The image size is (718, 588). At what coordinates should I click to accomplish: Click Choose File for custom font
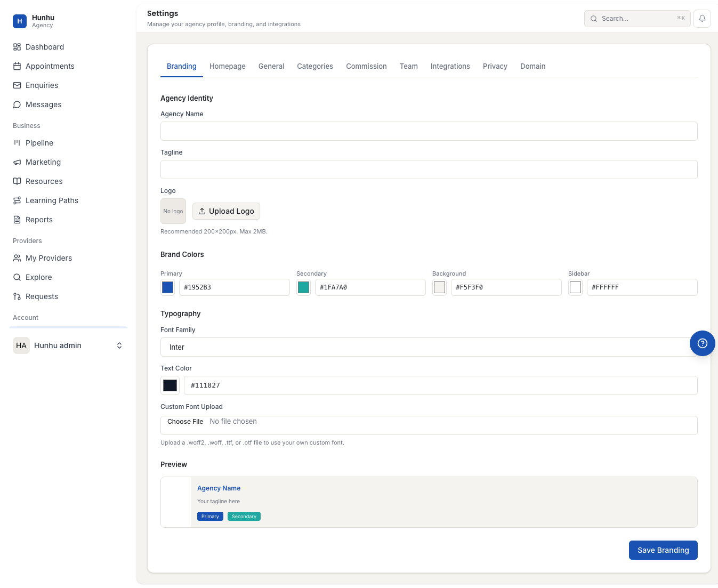(x=185, y=422)
